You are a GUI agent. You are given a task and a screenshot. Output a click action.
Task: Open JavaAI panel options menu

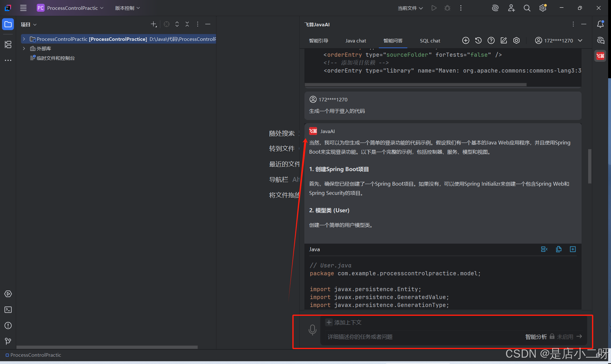[x=573, y=24]
